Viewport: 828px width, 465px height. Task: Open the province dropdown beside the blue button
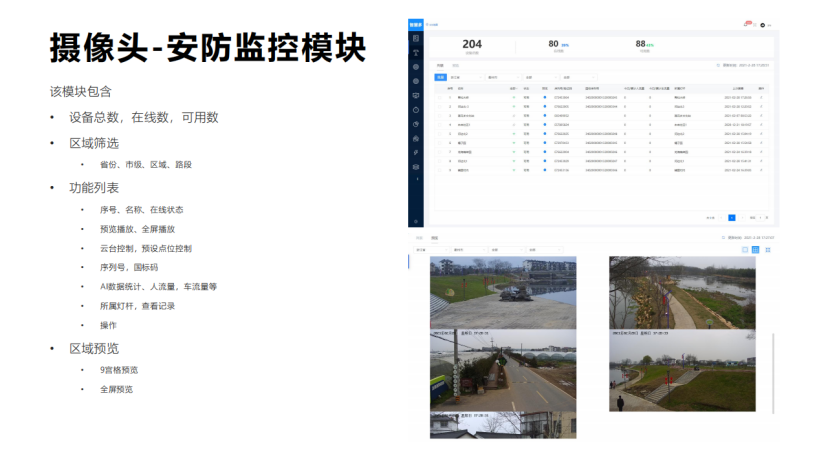tap(466, 78)
